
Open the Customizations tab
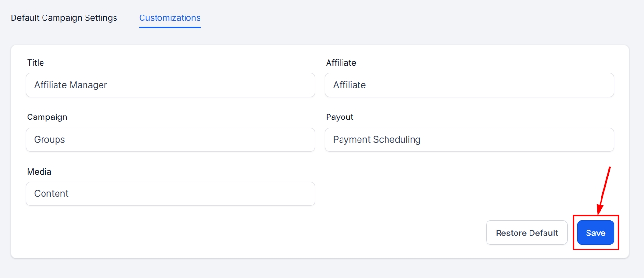coord(170,18)
